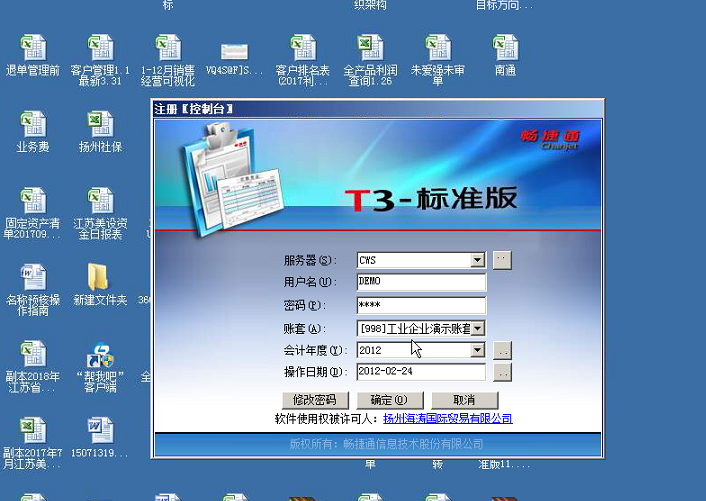This screenshot has width=706, height=501.
Task: Open the 新建文件夹 folder icon
Action: (x=98, y=277)
